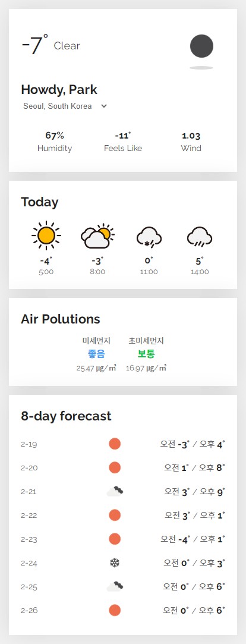Select the sleet cloud icon at 11:00

(149, 237)
